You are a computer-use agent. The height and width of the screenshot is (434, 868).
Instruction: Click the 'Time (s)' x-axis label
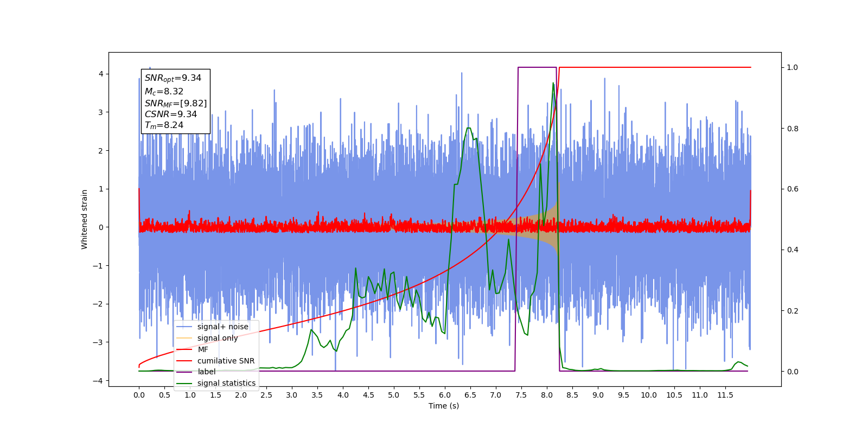[x=444, y=406]
